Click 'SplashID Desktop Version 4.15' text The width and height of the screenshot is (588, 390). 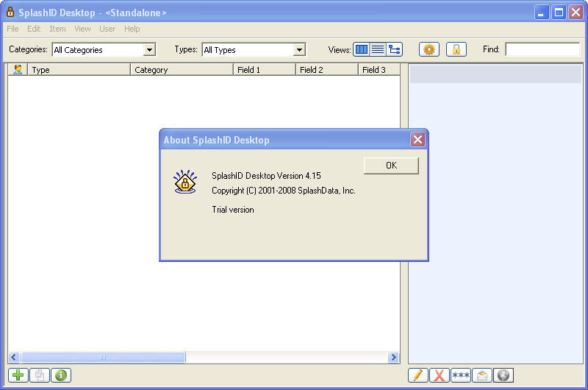tap(266, 176)
